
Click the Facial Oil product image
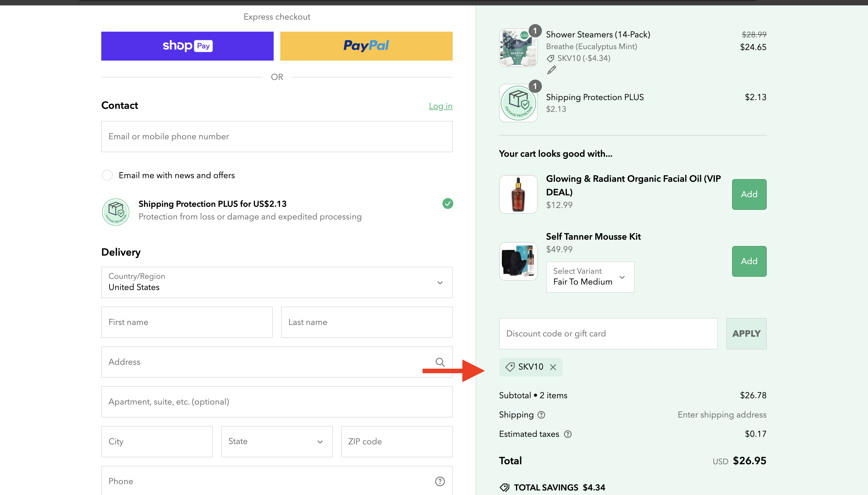coord(517,194)
